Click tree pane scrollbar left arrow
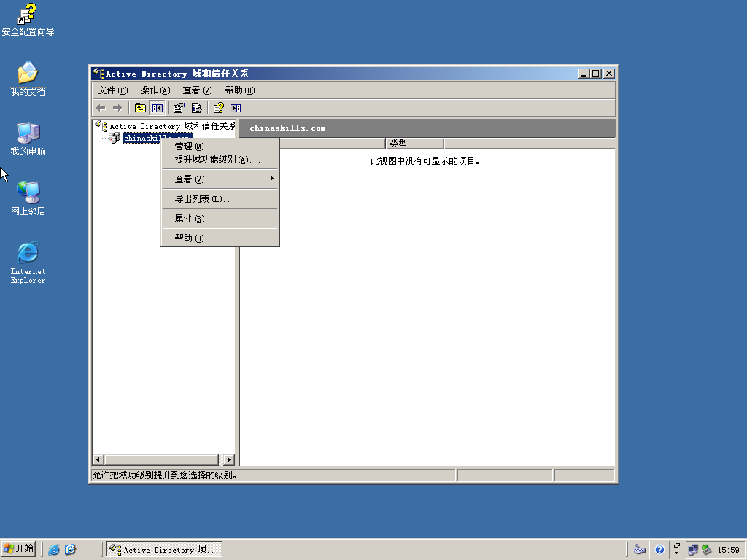747x560 pixels. coord(98,459)
